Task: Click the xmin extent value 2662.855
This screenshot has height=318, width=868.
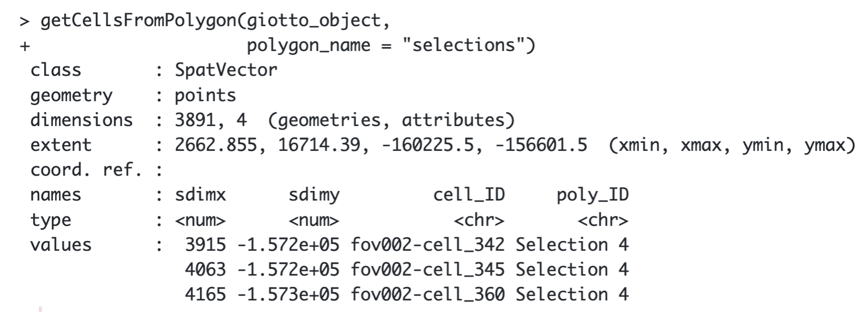Action: coord(216,145)
